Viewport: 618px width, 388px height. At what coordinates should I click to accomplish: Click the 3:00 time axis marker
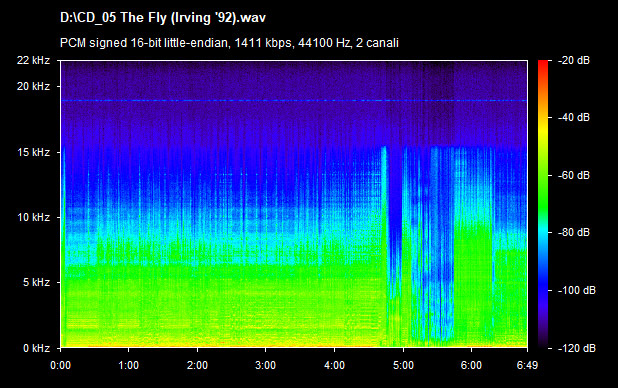point(265,366)
